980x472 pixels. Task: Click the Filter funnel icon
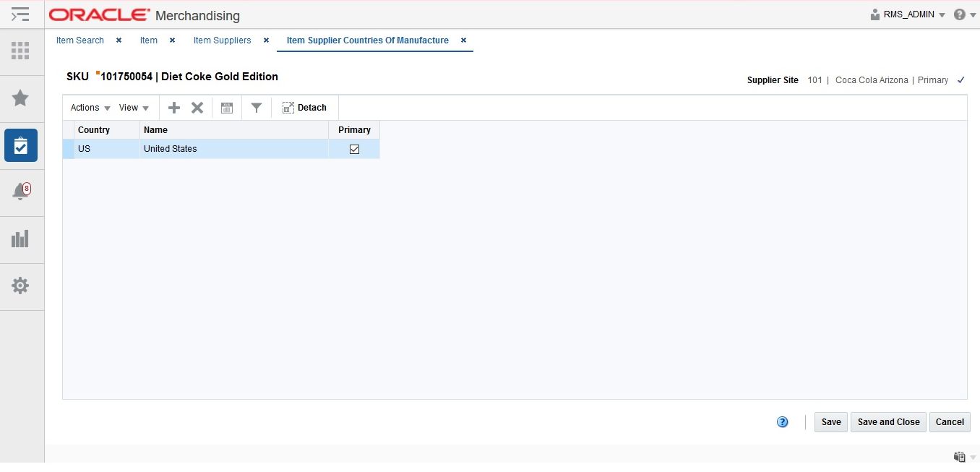click(256, 108)
